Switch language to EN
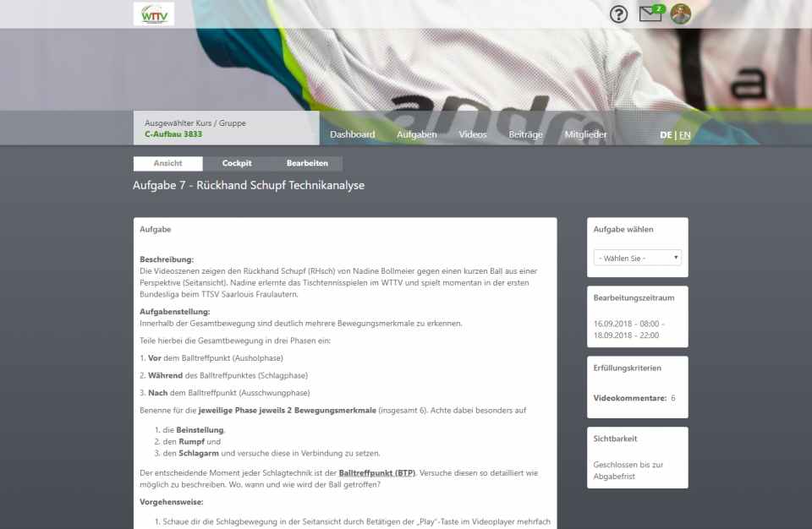The width and height of the screenshot is (812, 529). (x=684, y=135)
